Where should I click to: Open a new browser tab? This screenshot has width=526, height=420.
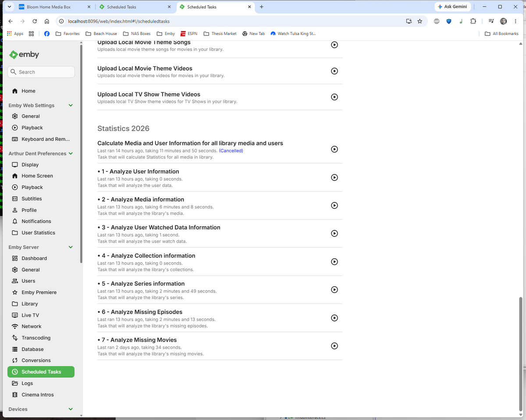tap(262, 7)
